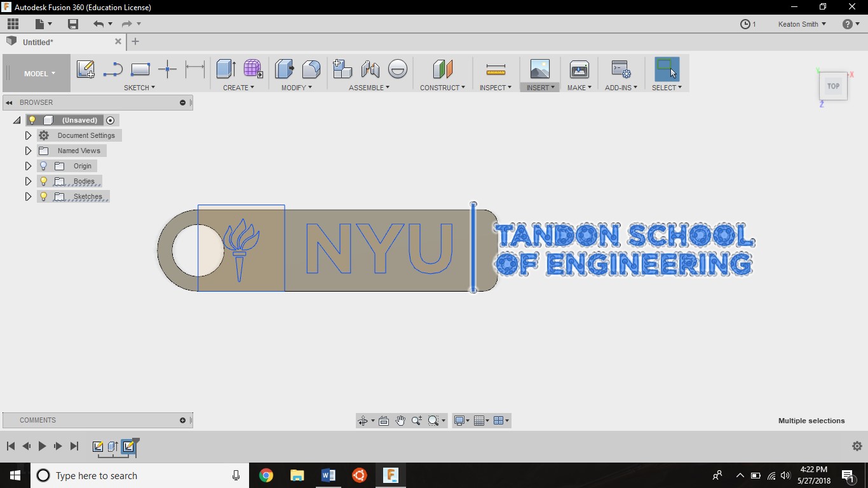Close the Untitled* tab
The height and width of the screenshot is (488, 868).
[118, 41]
